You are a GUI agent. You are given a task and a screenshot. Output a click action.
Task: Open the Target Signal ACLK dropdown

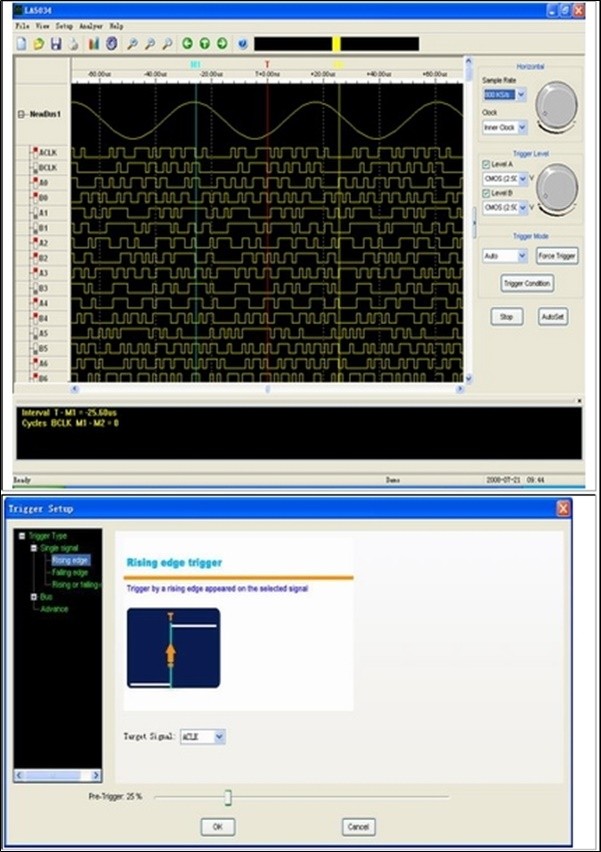coord(220,737)
